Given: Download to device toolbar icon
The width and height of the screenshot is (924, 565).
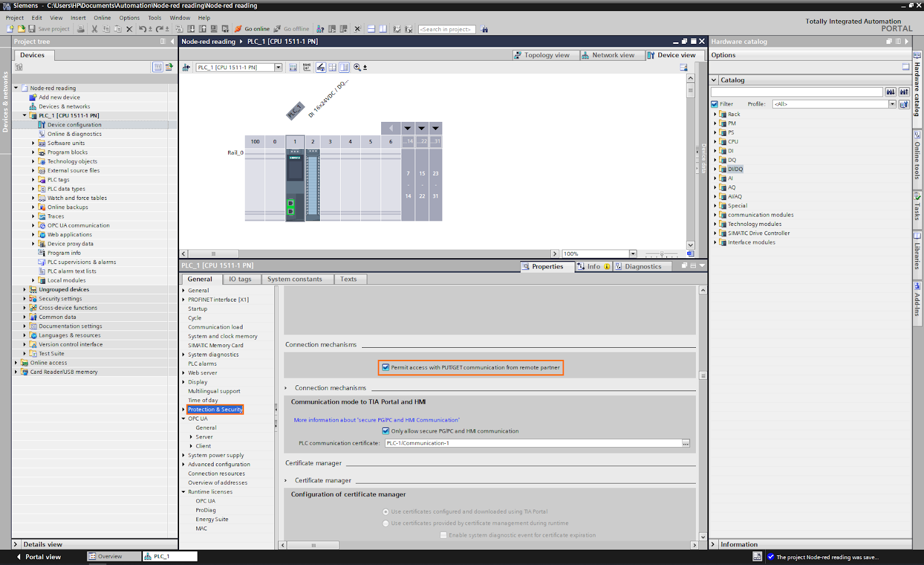Looking at the screenshot, I should coord(191,29).
